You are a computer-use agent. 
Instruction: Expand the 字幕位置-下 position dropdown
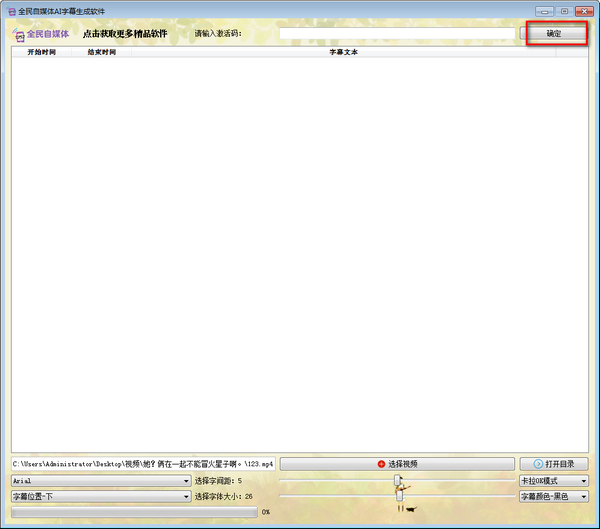pos(100,496)
